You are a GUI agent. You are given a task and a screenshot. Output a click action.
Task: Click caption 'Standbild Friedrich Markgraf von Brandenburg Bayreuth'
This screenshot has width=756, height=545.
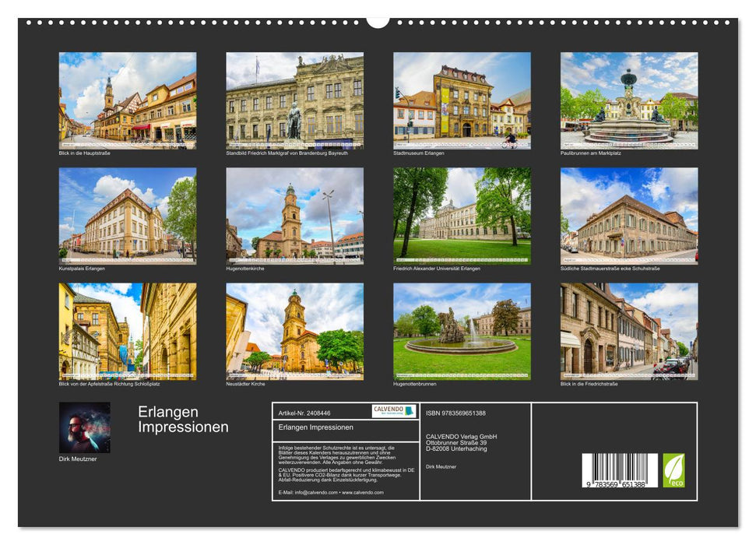pos(287,153)
